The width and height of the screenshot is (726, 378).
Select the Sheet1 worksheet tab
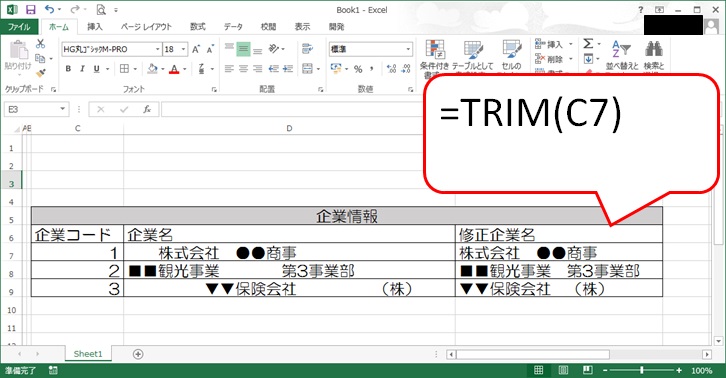coord(88,354)
